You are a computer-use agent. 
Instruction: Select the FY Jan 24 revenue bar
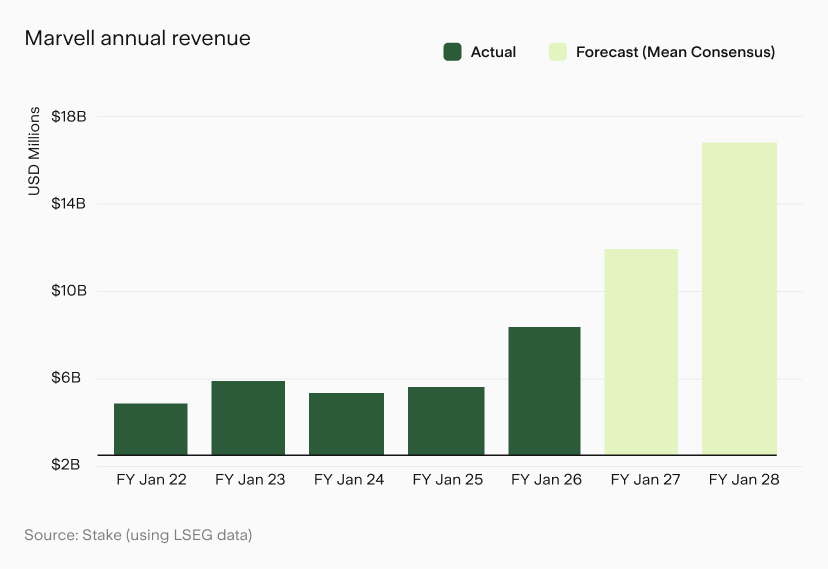click(346, 424)
